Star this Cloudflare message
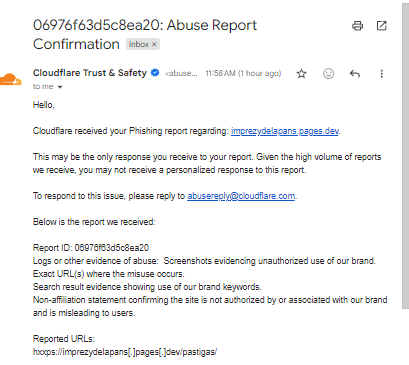The width and height of the screenshot is (409, 365). [301, 73]
